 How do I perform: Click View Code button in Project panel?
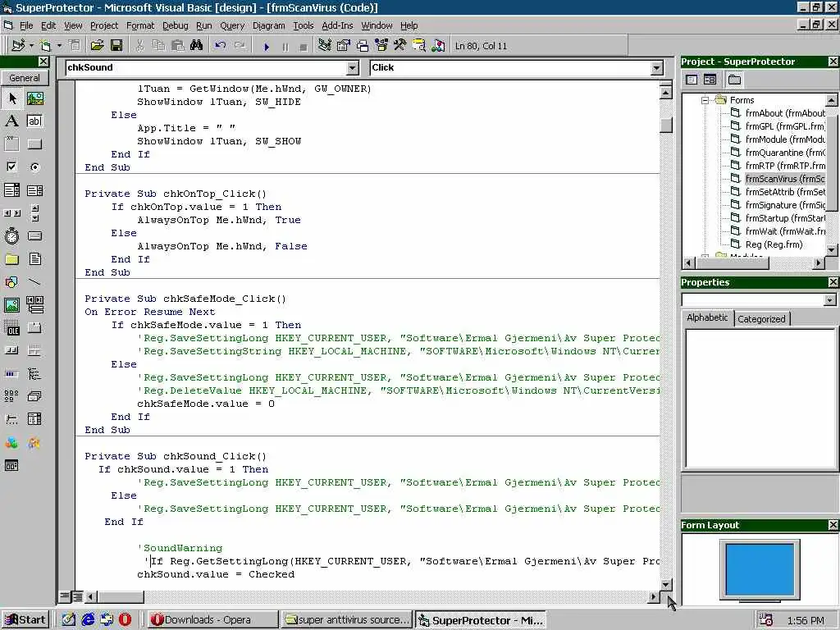click(x=692, y=80)
